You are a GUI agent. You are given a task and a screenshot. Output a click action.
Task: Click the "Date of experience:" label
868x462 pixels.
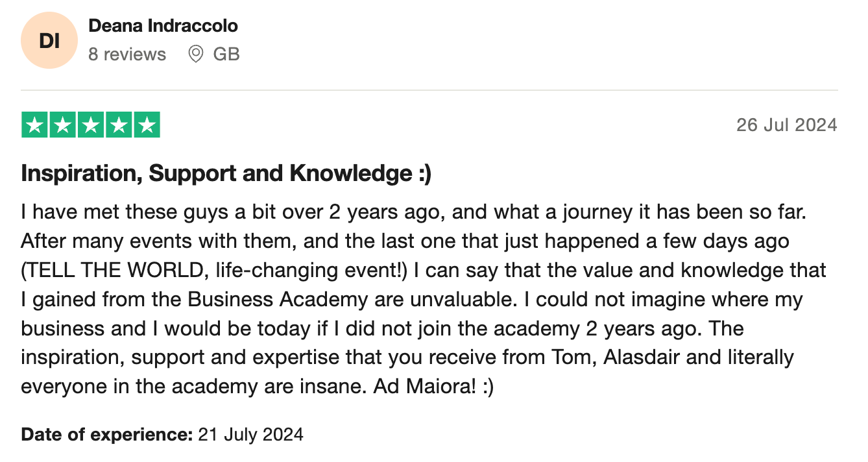click(107, 434)
